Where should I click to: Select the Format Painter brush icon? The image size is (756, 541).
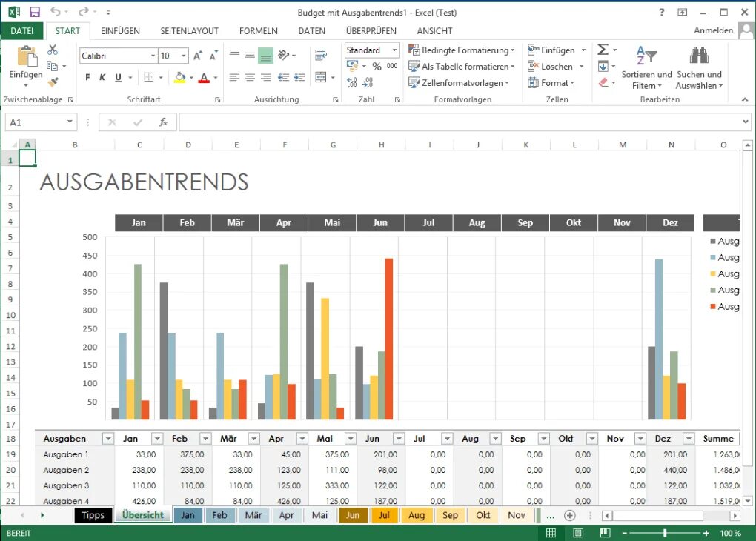click(53, 82)
